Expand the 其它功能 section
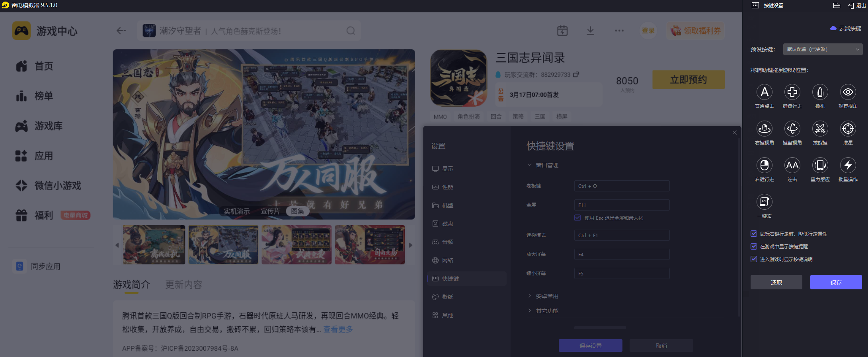This screenshot has width=868, height=357. click(x=544, y=311)
